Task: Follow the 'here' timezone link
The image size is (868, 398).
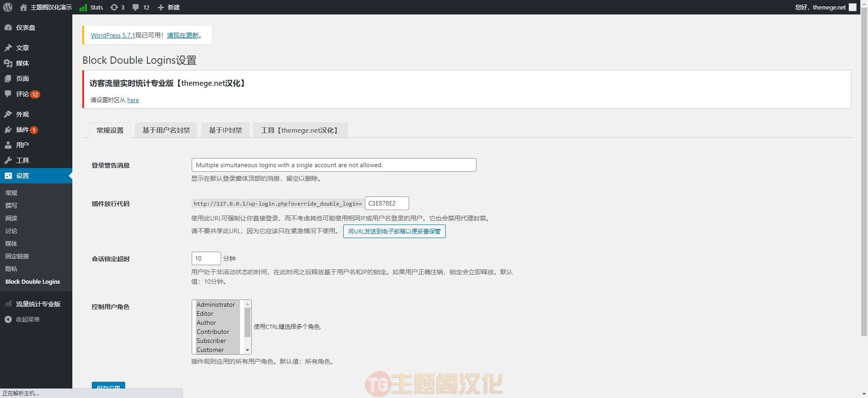Action: tap(133, 100)
